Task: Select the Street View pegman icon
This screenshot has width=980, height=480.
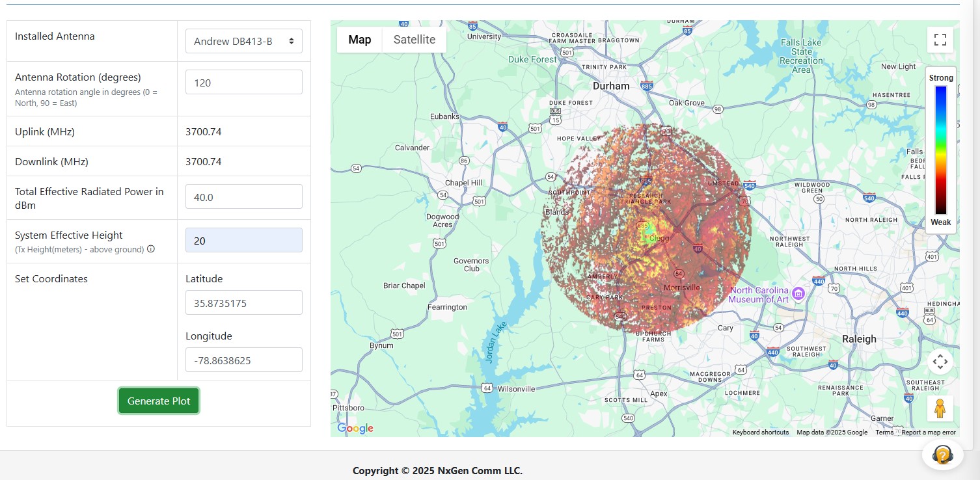Action: click(940, 408)
